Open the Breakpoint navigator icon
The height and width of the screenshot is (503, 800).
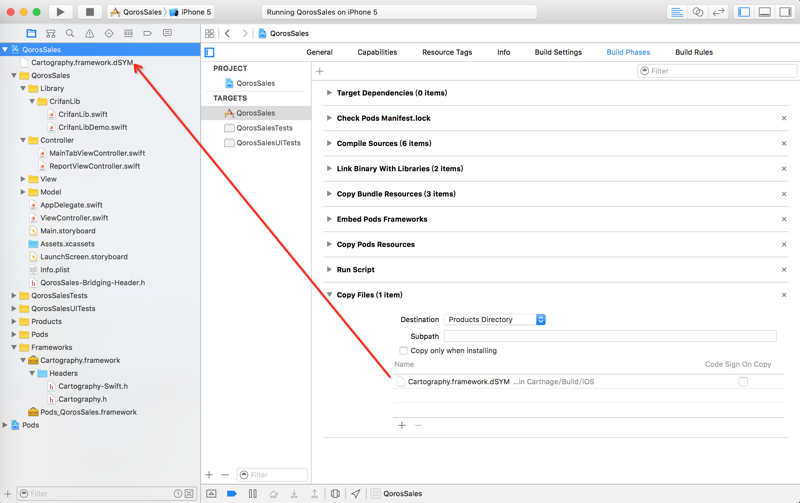147,33
